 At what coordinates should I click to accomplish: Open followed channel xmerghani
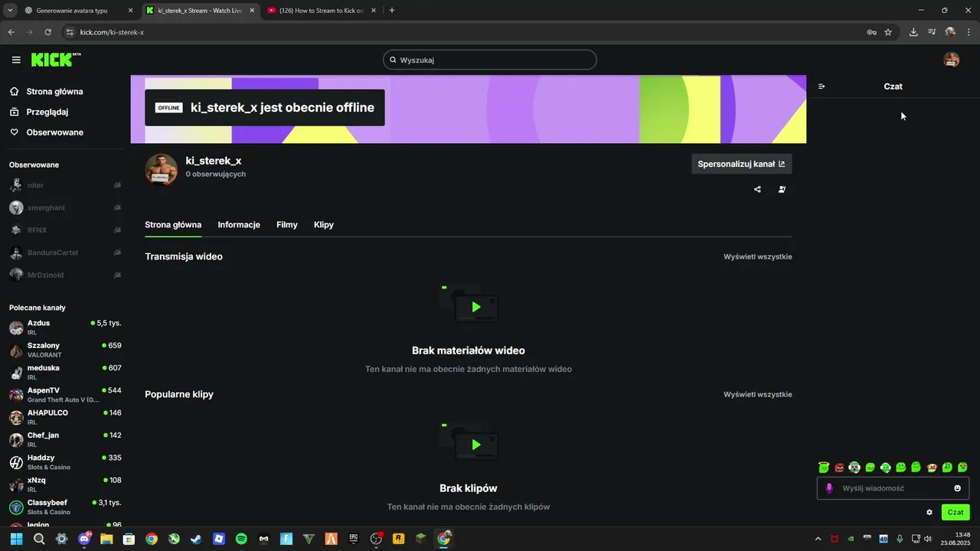tap(65, 207)
